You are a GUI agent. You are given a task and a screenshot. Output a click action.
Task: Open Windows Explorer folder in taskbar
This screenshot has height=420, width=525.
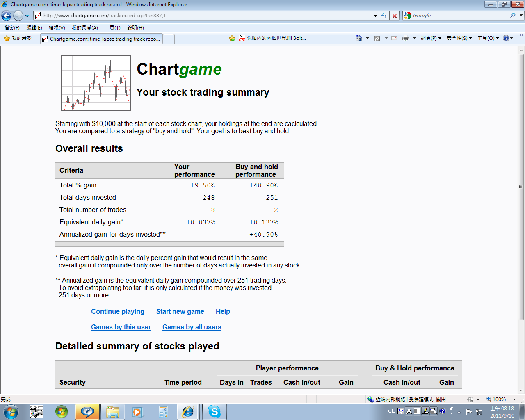coord(112,412)
